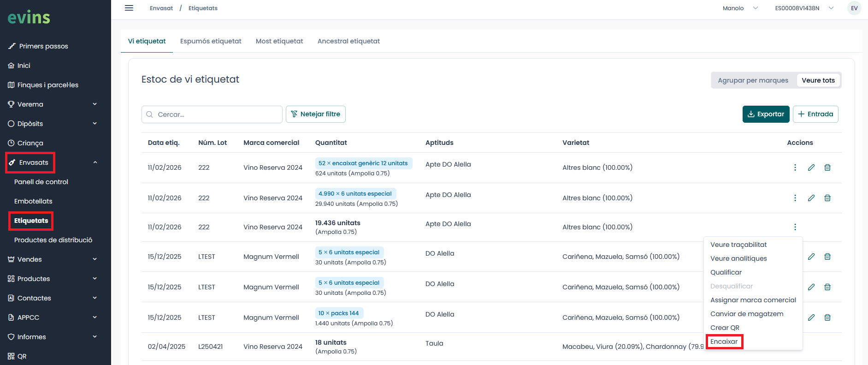Focus the Cercar search field

point(212,114)
